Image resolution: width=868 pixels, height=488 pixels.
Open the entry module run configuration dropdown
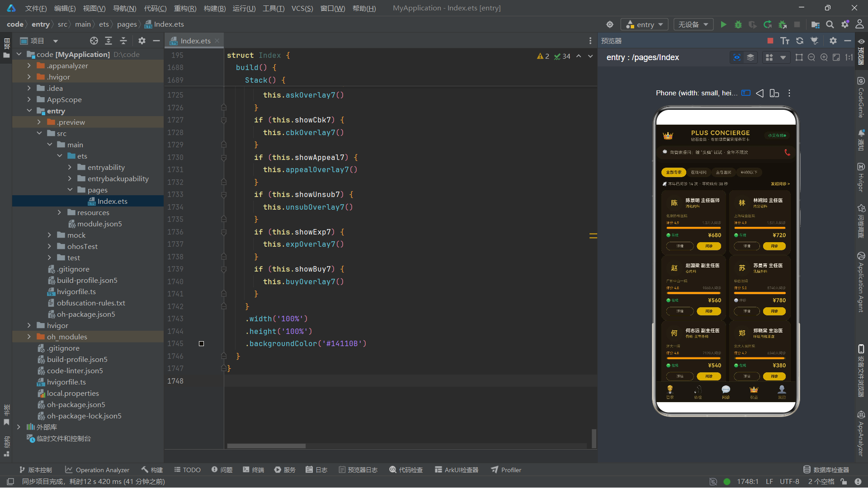tap(645, 24)
